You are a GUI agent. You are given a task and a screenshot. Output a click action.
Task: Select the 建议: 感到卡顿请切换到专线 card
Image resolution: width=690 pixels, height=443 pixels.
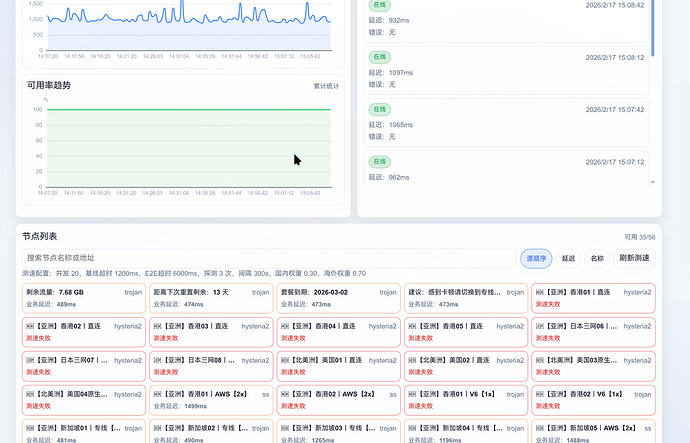click(x=466, y=298)
